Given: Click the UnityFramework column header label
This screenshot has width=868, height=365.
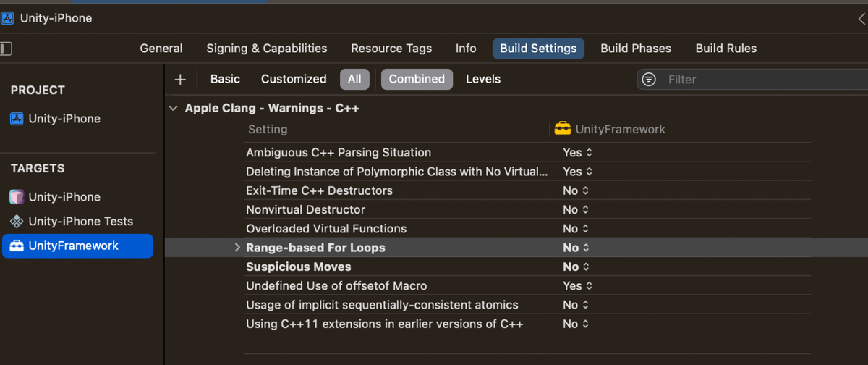Looking at the screenshot, I should click(621, 130).
